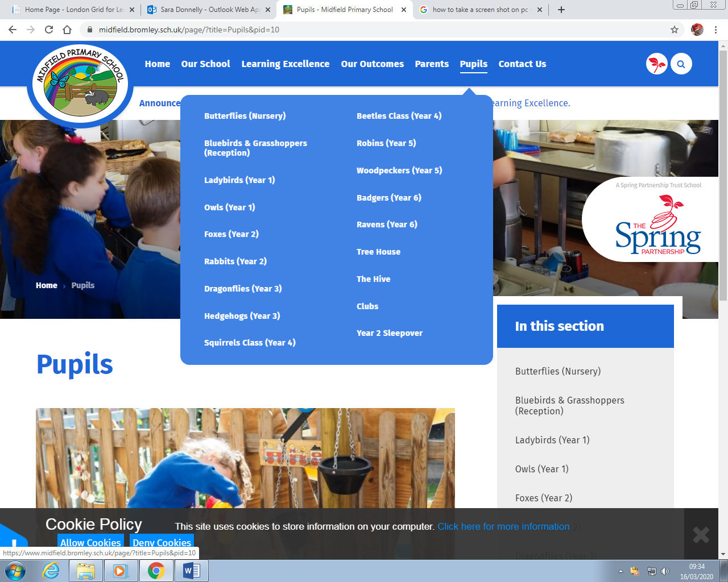The height and width of the screenshot is (582, 728).
Task: Click the browser address bar
Action: coord(375,30)
